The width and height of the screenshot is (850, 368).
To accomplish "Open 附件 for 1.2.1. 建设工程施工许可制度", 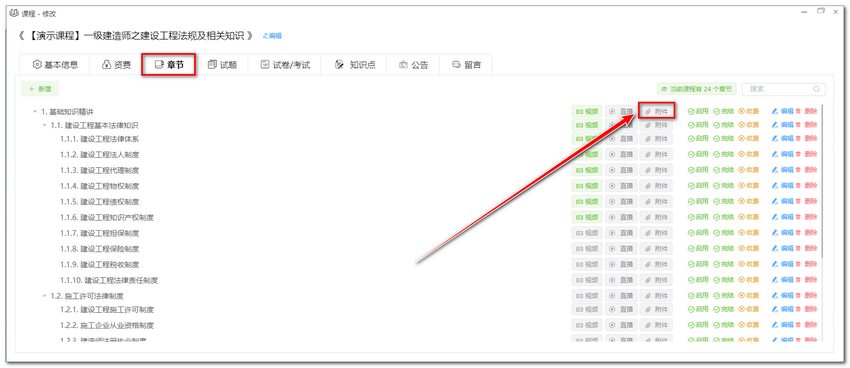I will coord(656,309).
